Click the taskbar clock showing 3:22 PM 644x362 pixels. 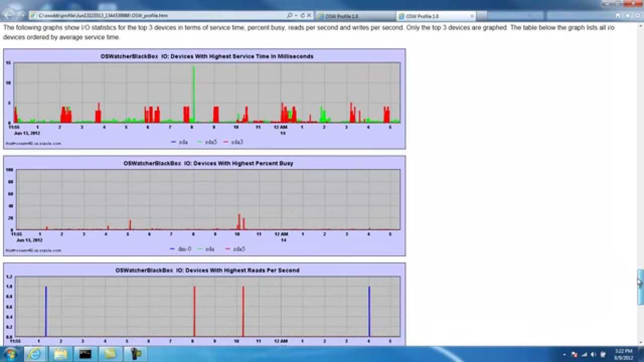[x=623, y=354]
